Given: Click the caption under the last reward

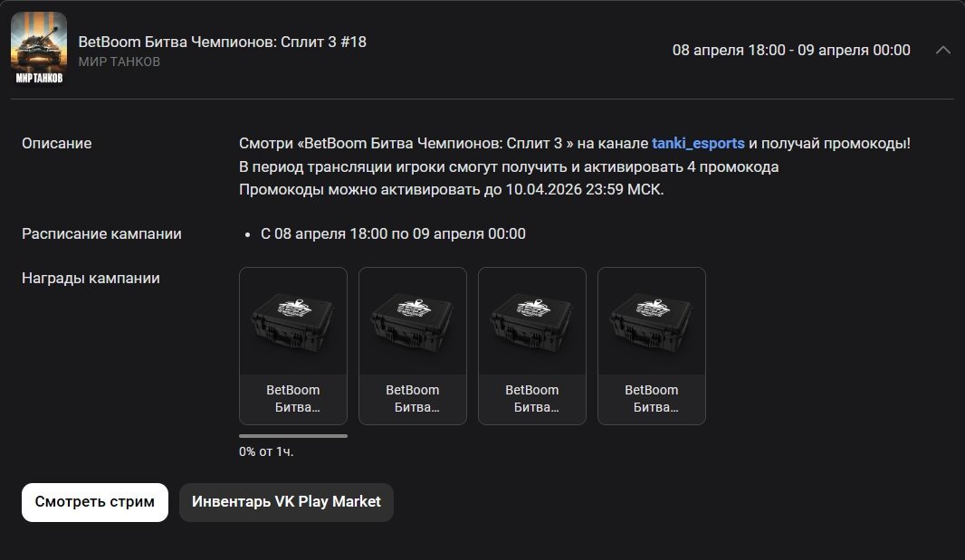Looking at the screenshot, I should pos(652,399).
